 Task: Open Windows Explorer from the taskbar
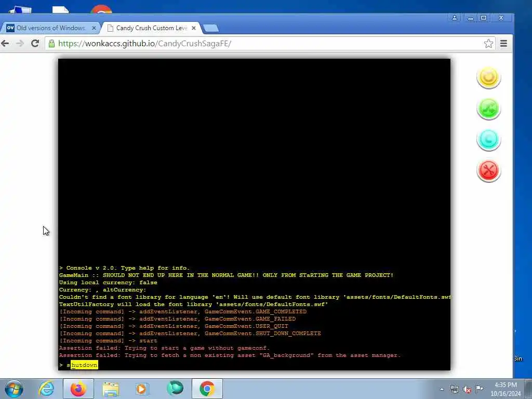[x=111, y=389]
